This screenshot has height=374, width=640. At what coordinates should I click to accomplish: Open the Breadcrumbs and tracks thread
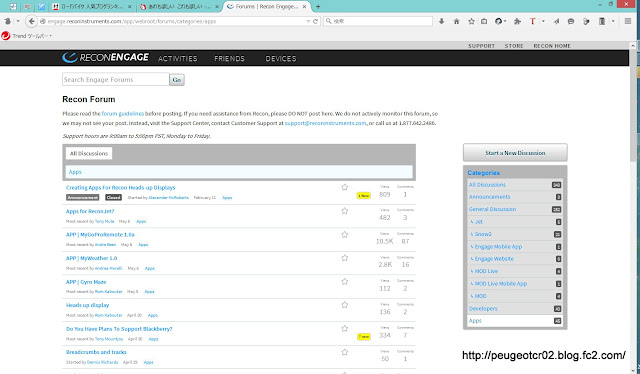pyautogui.click(x=96, y=352)
